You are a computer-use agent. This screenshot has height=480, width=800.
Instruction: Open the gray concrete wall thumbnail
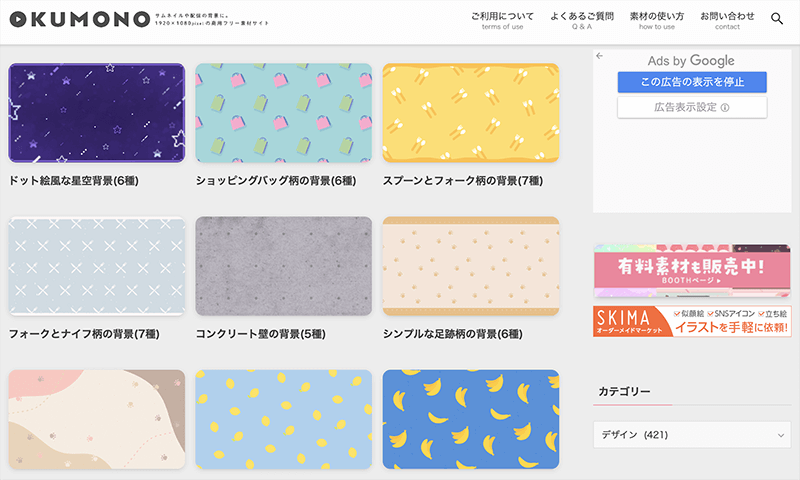(284, 266)
